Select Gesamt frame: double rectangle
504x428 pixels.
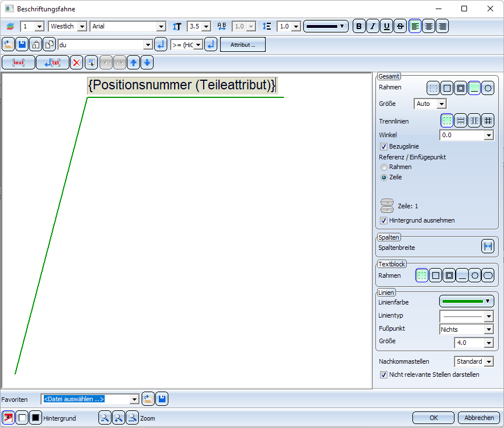461,88
